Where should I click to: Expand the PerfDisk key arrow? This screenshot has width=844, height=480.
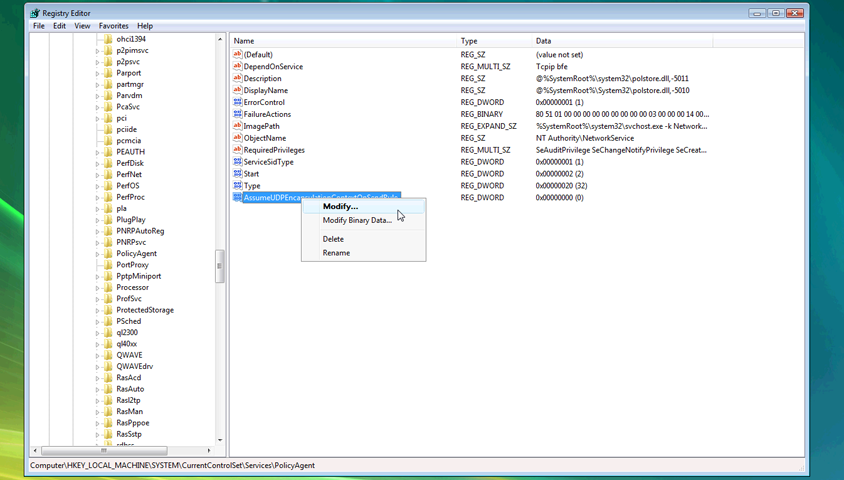(x=98, y=163)
